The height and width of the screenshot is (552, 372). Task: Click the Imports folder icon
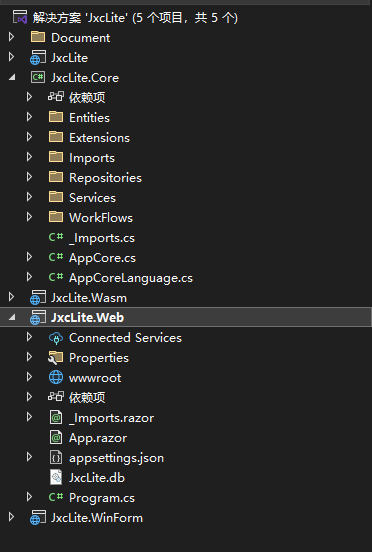(x=56, y=157)
